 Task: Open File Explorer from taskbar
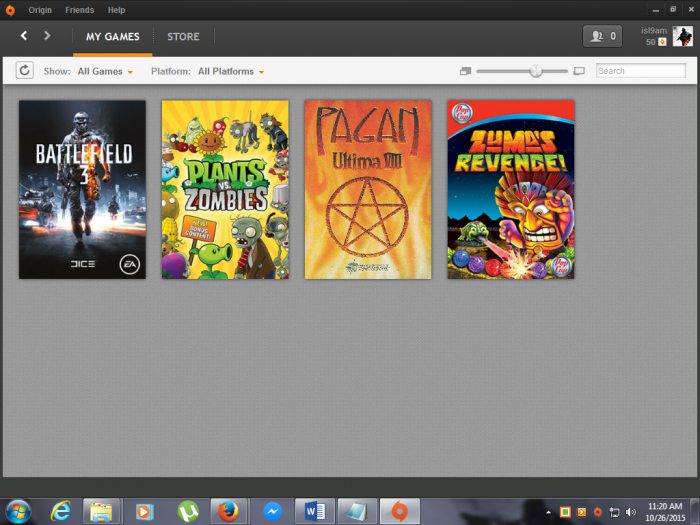point(101,512)
